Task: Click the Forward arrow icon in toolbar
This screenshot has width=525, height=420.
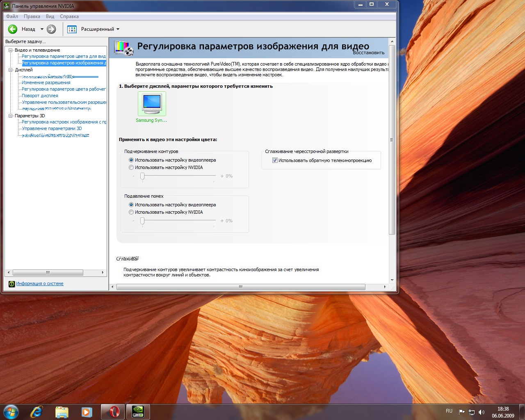Action: [x=51, y=29]
